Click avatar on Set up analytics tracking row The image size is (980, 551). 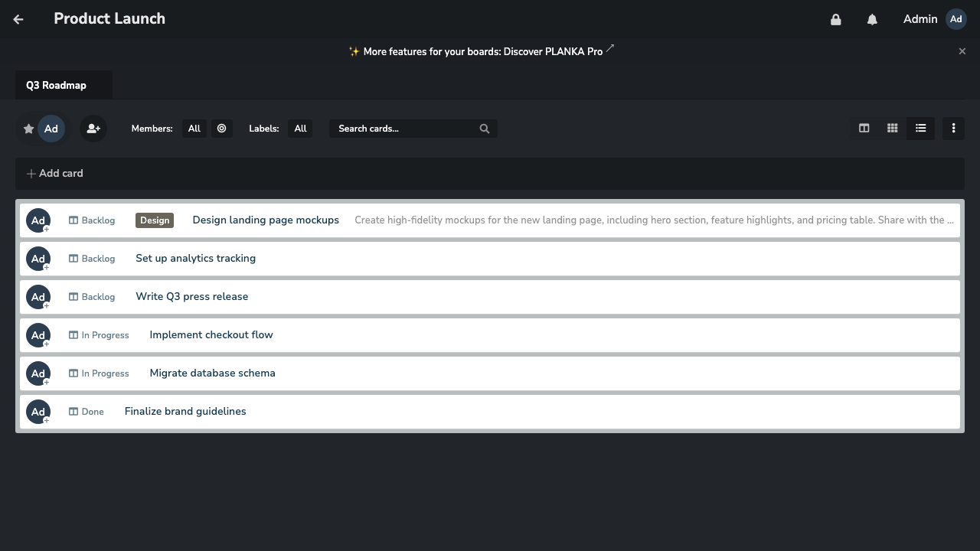click(x=38, y=259)
